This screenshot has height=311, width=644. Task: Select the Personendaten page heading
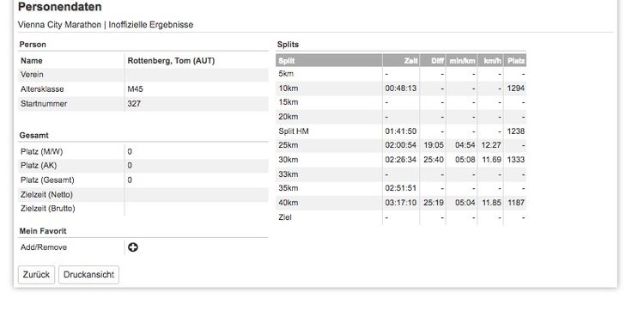(60, 7)
